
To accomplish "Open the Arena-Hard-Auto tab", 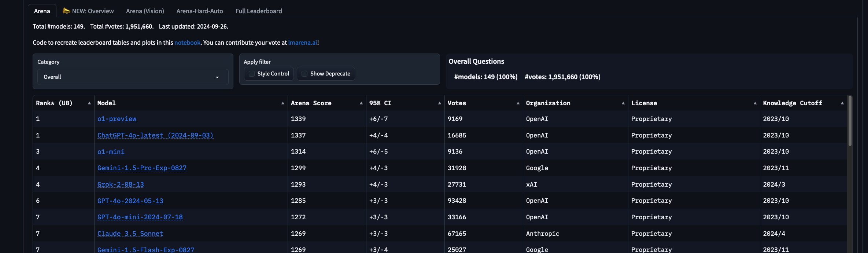I will (200, 11).
